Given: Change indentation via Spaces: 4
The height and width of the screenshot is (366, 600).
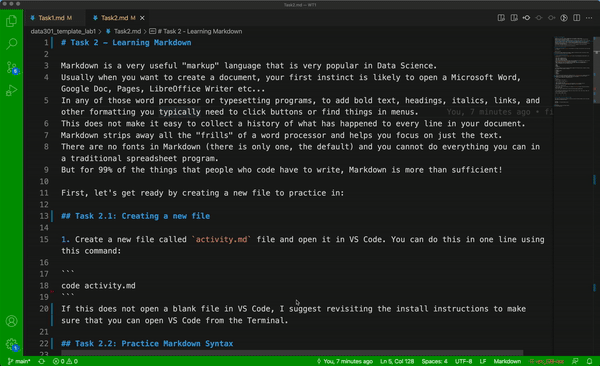Looking at the screenshot, I should point(434,361).
